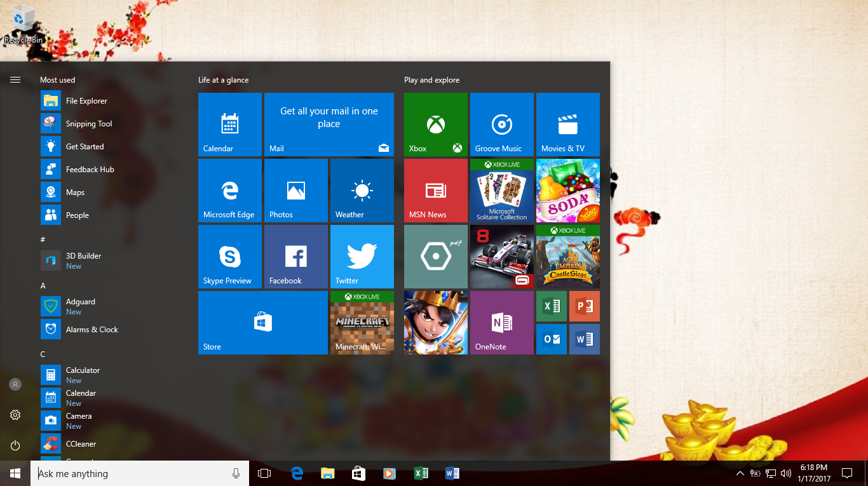The image size is (868, 486).
Task: Open Task View from the taskbar
Action: pos(264,473)
